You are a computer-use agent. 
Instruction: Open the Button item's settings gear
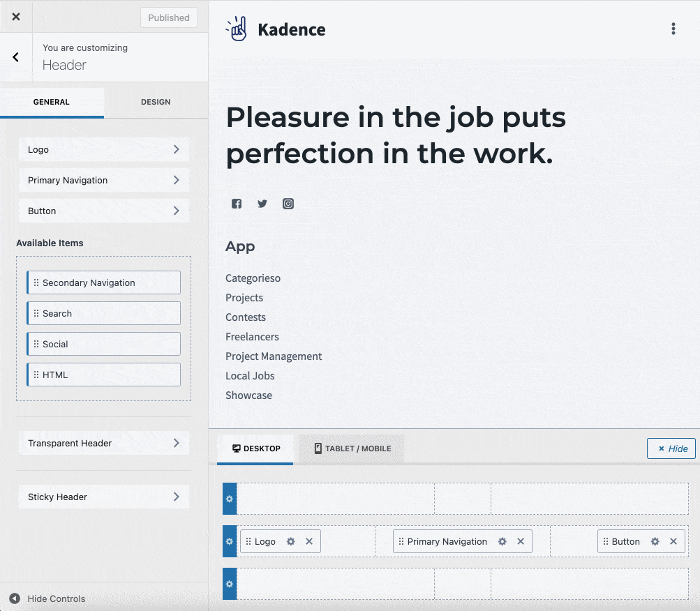(x=654, y=541)
